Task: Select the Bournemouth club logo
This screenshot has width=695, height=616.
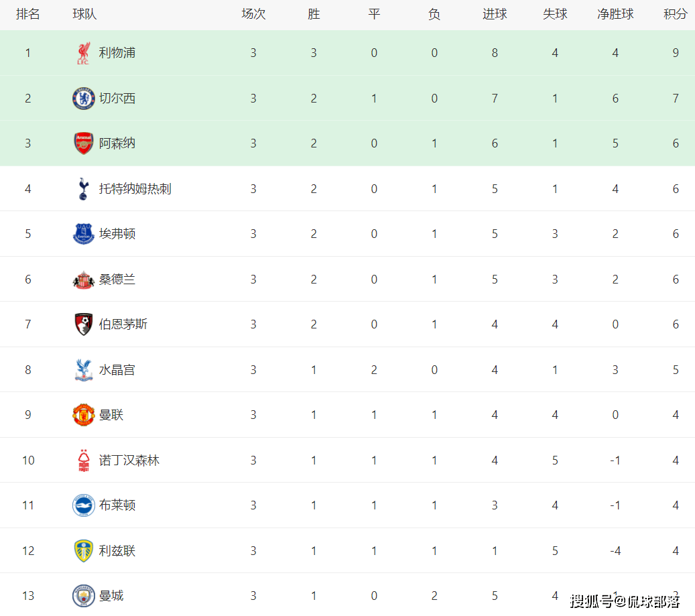Action: 83,324
